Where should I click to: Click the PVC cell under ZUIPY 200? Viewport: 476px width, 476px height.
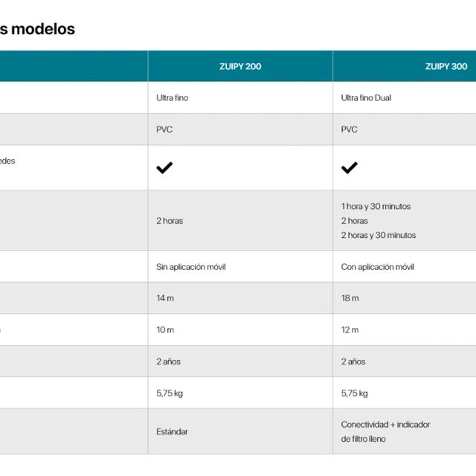(164, 129)
